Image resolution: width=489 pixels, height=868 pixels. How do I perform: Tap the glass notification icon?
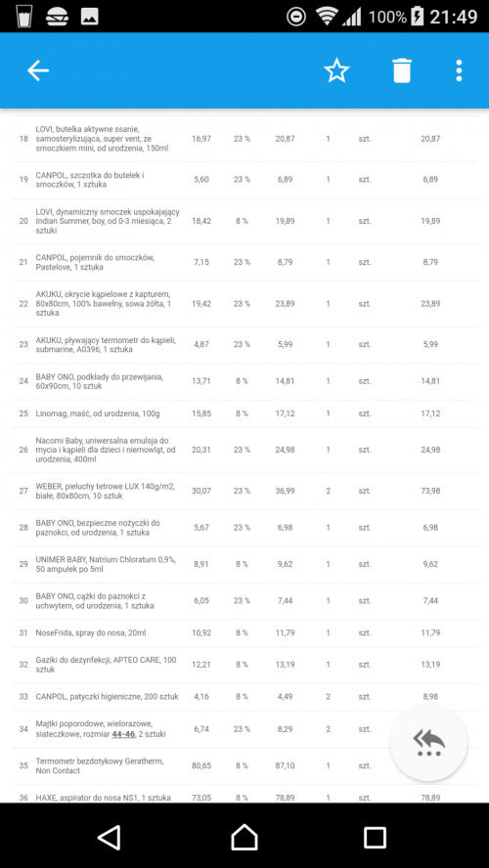pos(22,16)
